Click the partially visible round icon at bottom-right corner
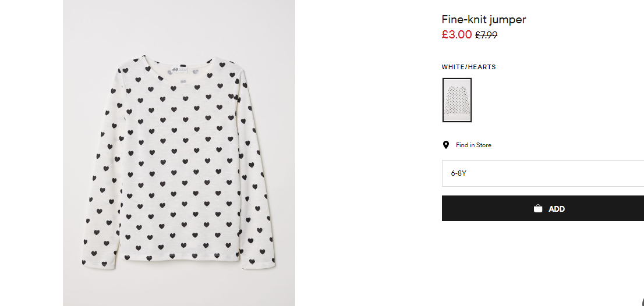This screenshot has height=306, width=644. [x=642, y=301]
